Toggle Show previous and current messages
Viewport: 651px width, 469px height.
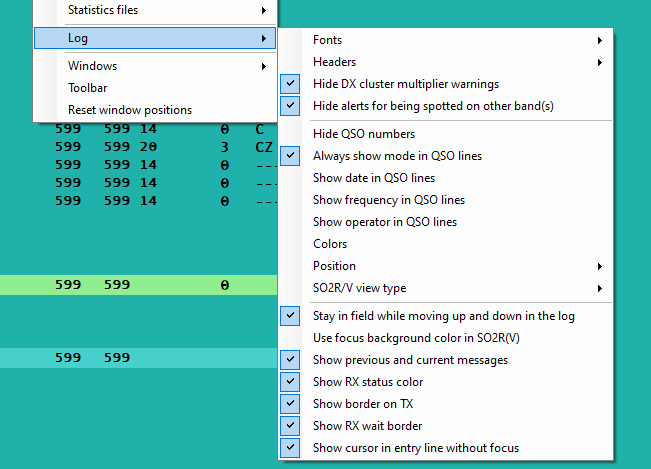[446, 360]
